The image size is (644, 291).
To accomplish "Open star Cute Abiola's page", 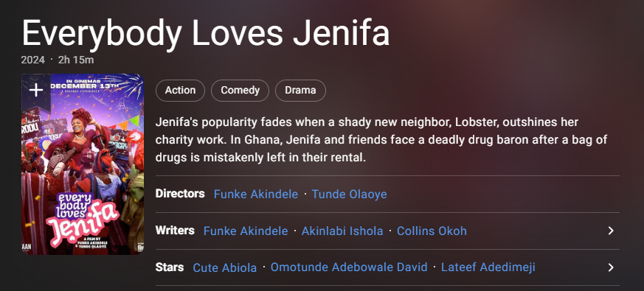I will (x=225, y=268).
